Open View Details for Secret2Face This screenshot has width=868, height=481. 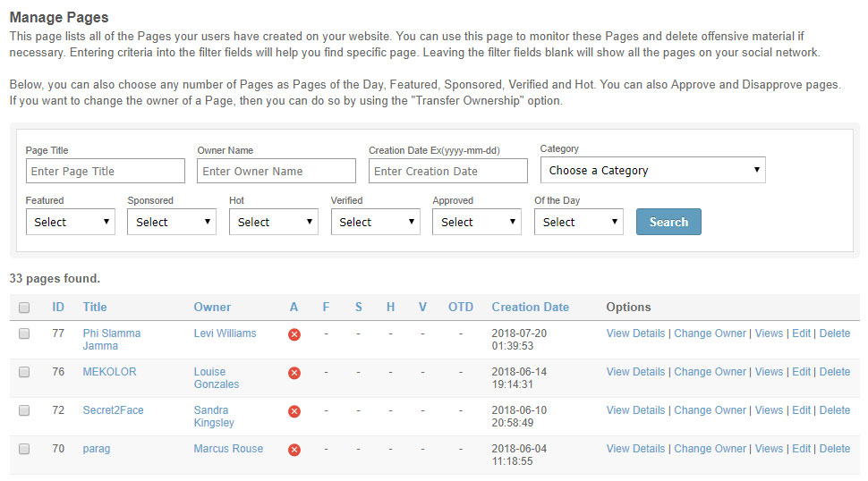[635, 410]
